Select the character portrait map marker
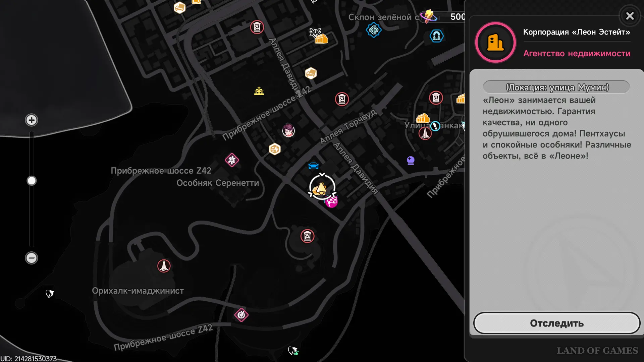The height and width of the screenshot is (362, 644). point(288,130)
